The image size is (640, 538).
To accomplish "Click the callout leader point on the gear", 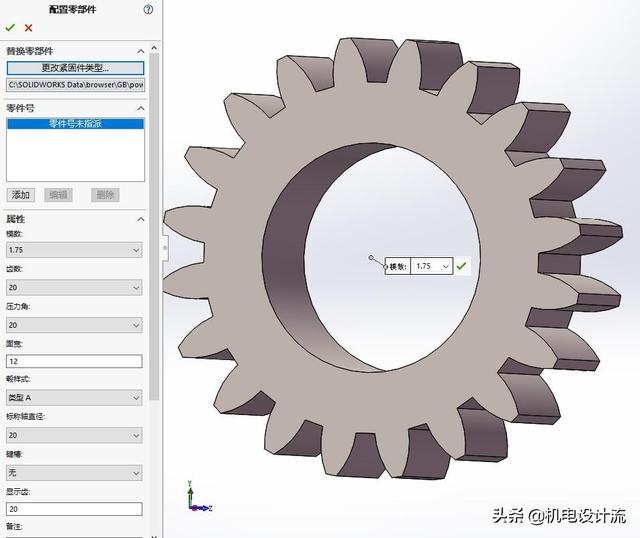I will [371, 258].
